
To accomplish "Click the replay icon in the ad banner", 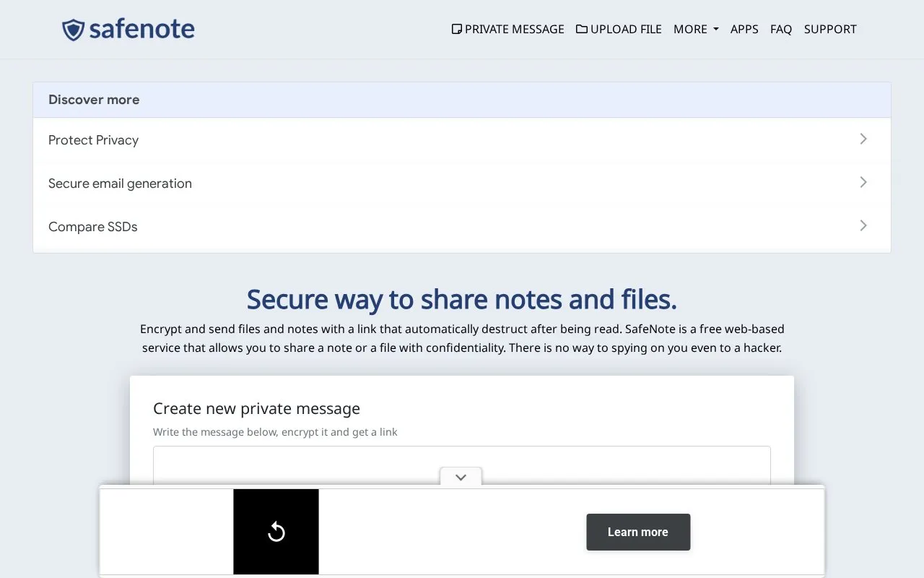I will (276, 532).
